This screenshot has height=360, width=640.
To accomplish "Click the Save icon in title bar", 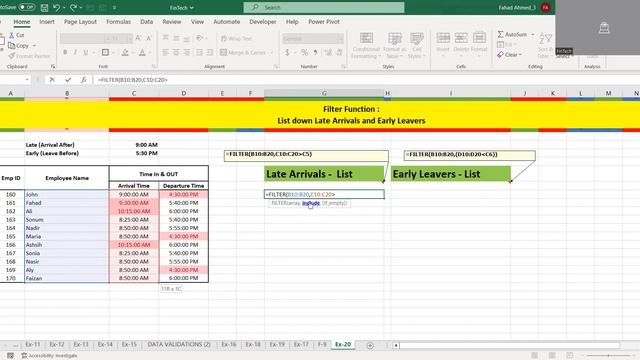I will (x=44, y=7).
